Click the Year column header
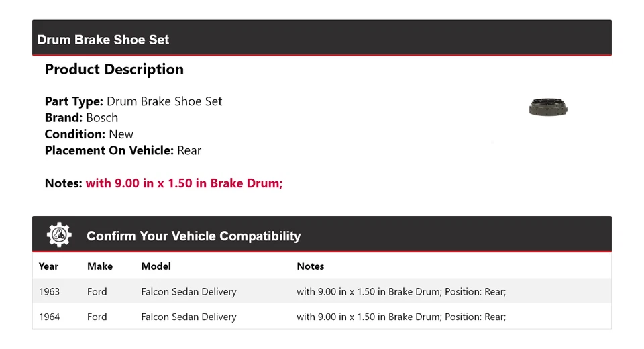Screen dimensions: 644x349 (x=48, y=266)
